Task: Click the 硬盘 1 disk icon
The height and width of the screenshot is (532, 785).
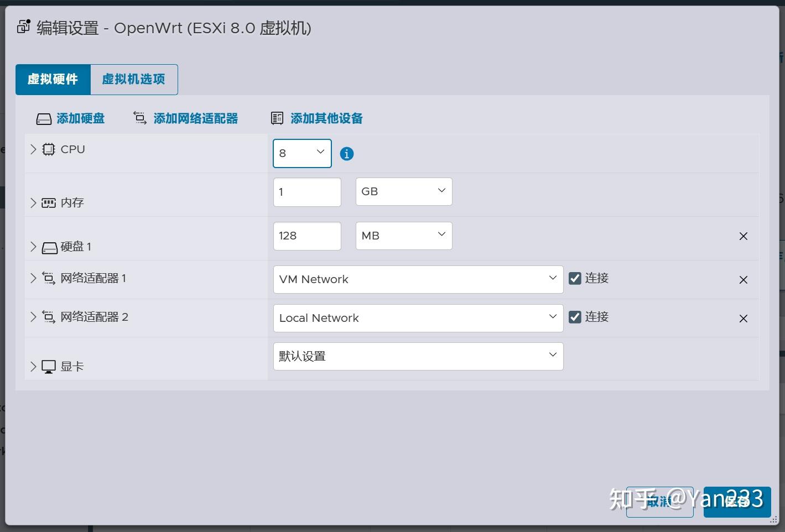Action: click(48, 247)
